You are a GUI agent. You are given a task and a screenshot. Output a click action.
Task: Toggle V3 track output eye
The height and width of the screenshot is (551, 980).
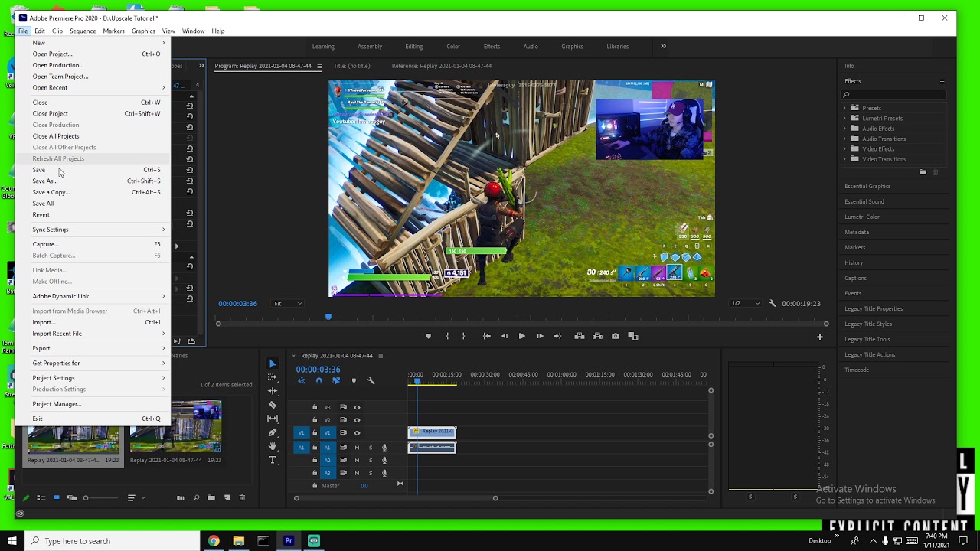tap(357, 407)
